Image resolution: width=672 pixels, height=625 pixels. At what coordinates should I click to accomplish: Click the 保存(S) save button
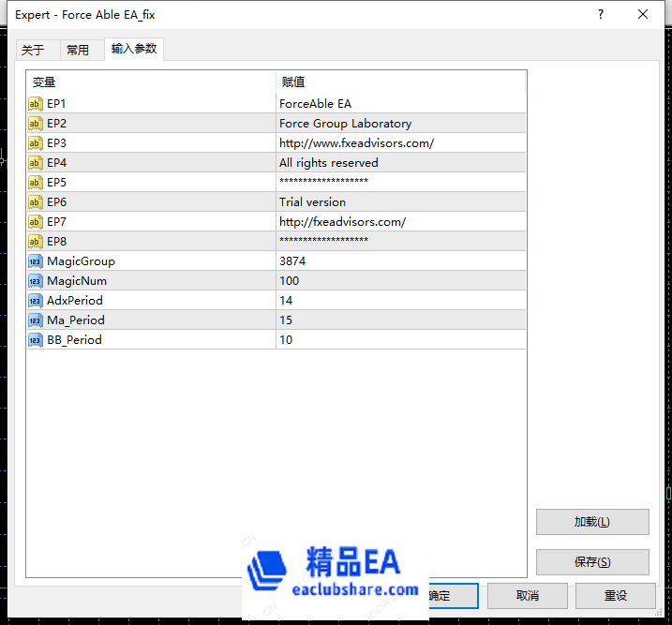[592, 562]
